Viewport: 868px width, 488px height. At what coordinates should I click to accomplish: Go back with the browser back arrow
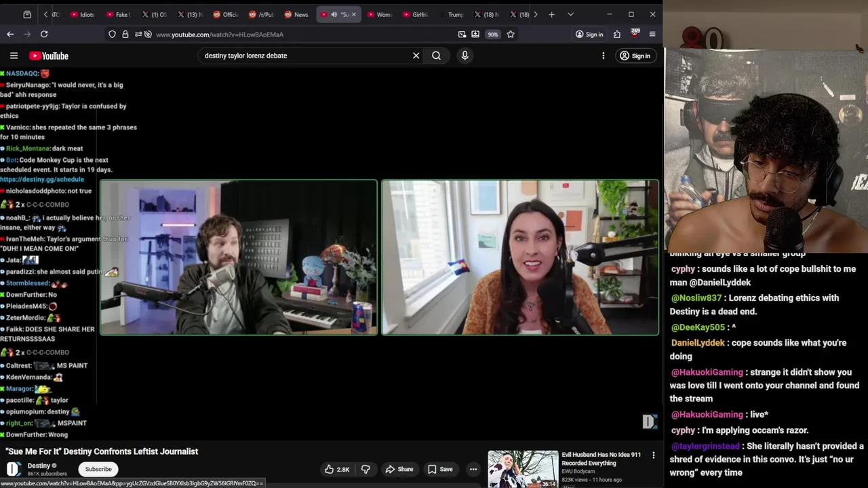(x=10, y=34)
